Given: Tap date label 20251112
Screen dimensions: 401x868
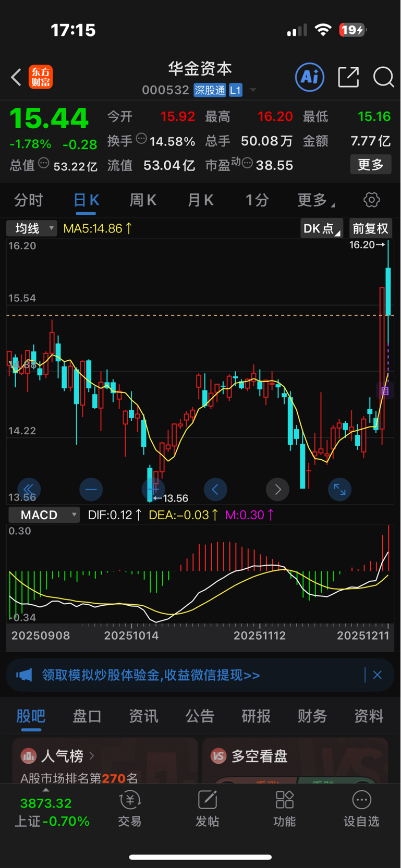Looking at the screenshot, I should click(260, 635).
